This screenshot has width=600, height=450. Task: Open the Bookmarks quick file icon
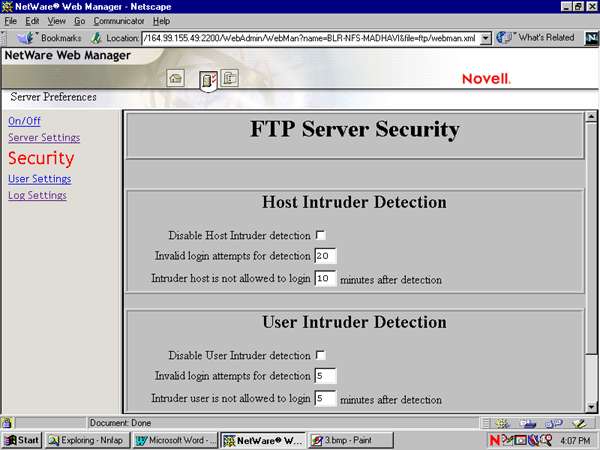pyautogui.click(x=26, y=38)
